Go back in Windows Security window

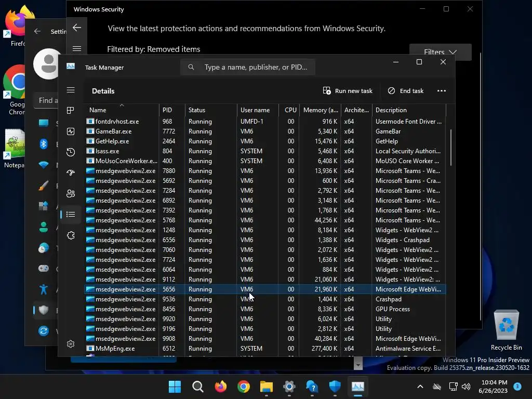(77, 28)
